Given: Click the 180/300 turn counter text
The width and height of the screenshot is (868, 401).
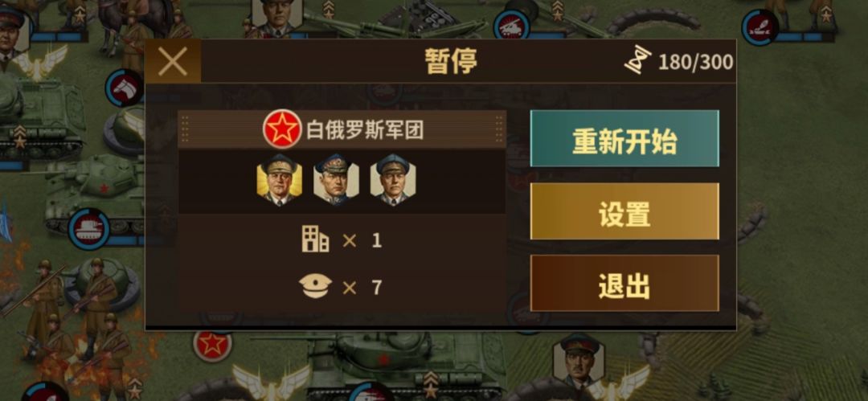Looking at the screenshot, I should pos(696,62).
